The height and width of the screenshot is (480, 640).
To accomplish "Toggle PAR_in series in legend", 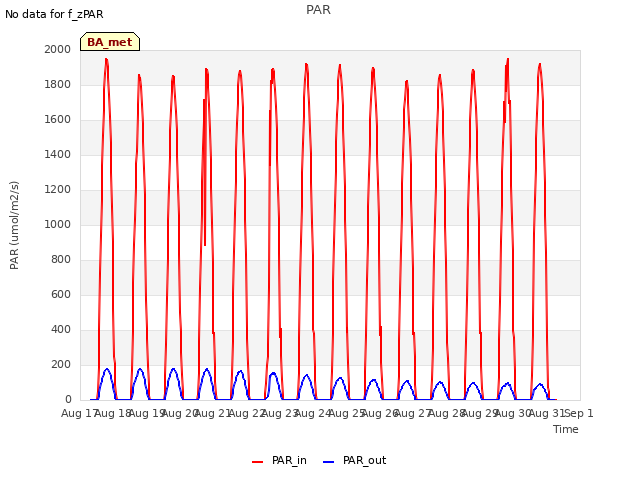I will point(280,461).
